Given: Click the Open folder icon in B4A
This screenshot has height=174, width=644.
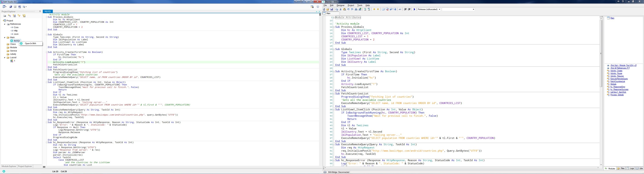Looking at the screenshot, I should pos(328,9).
